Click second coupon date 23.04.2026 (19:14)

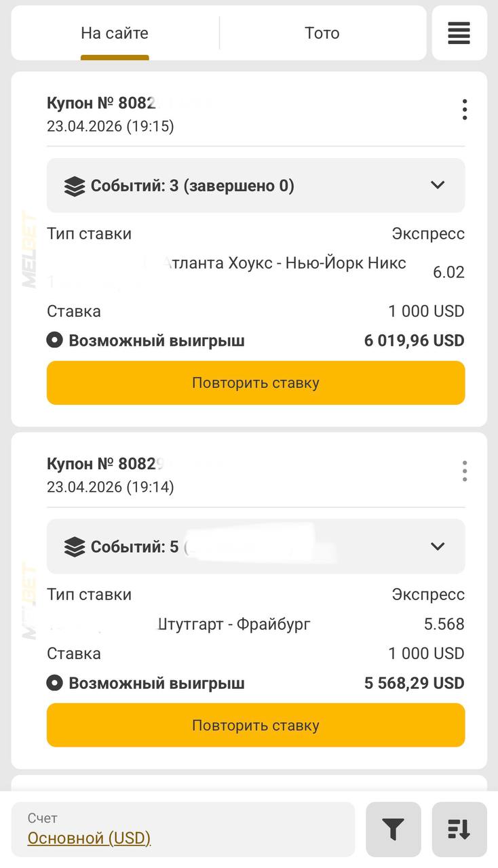(111, 487)
